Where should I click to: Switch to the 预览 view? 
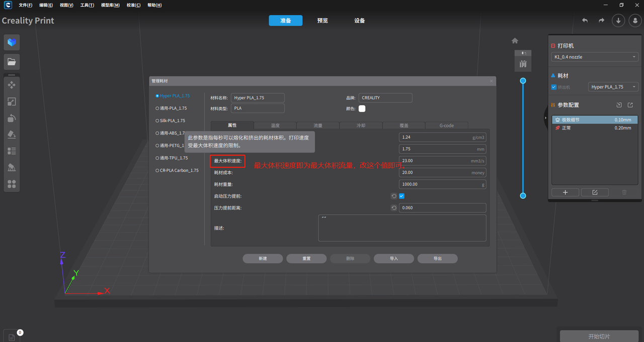tap(323, 21)
